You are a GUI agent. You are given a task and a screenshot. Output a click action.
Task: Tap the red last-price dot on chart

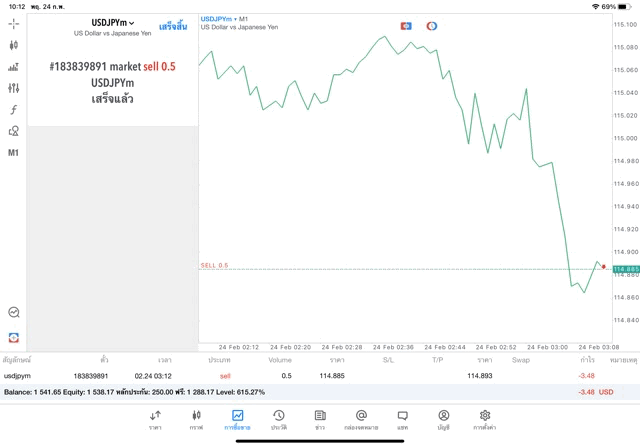[x=604, y=267]
